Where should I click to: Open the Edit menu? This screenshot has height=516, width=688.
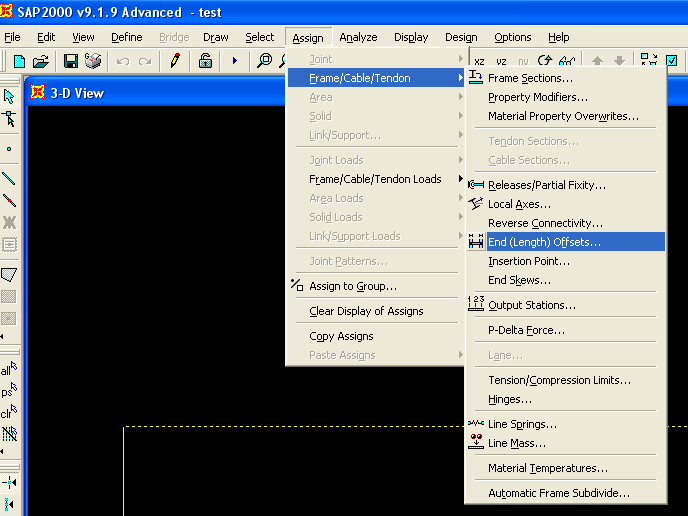click(46, 37)
